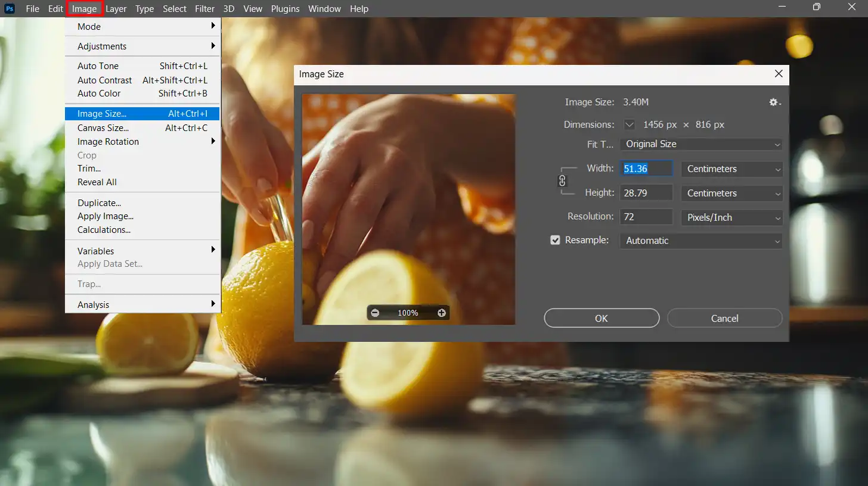
Task: Click the 100% preview zoom label
Action: tap(408, 313)
